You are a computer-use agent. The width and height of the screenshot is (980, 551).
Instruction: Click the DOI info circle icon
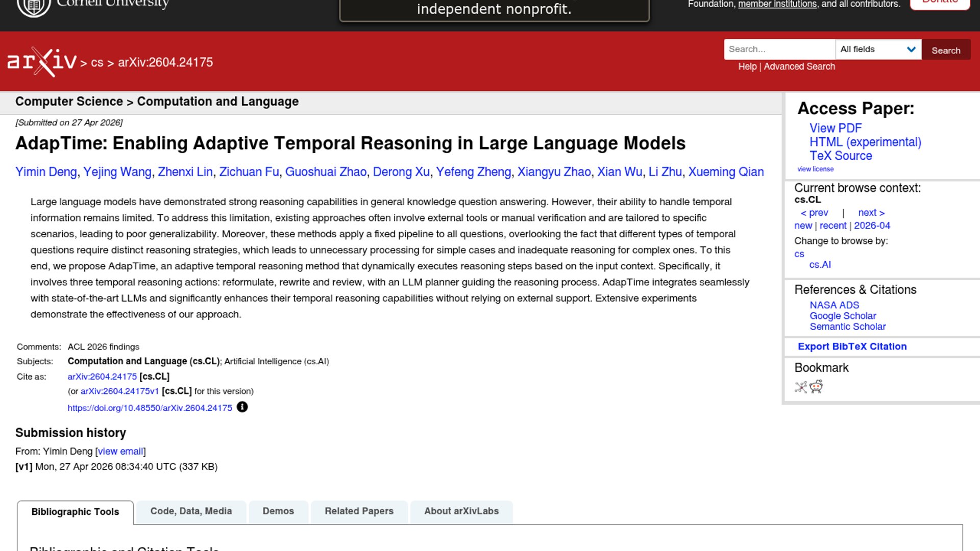(242, 407)
